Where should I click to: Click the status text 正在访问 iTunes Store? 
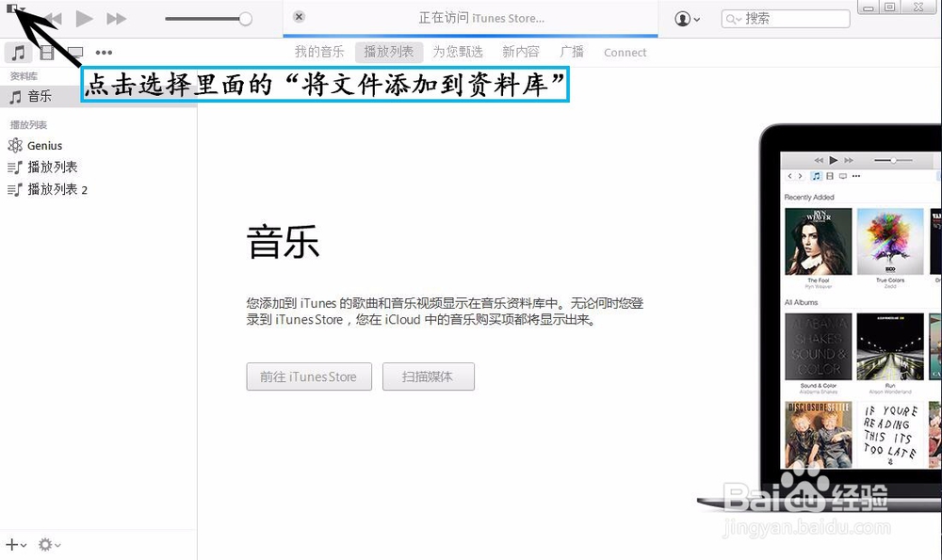[x=481, y=18]
